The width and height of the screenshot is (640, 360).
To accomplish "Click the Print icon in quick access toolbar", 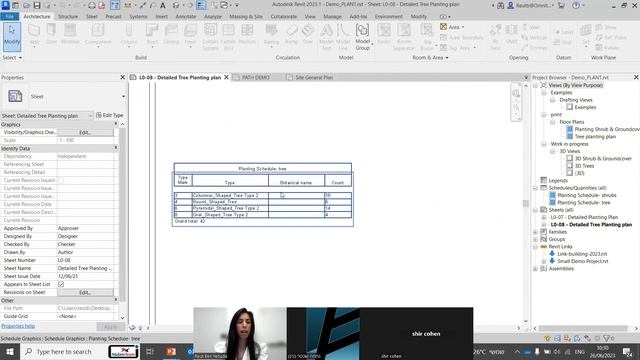I will coord(92,5).
